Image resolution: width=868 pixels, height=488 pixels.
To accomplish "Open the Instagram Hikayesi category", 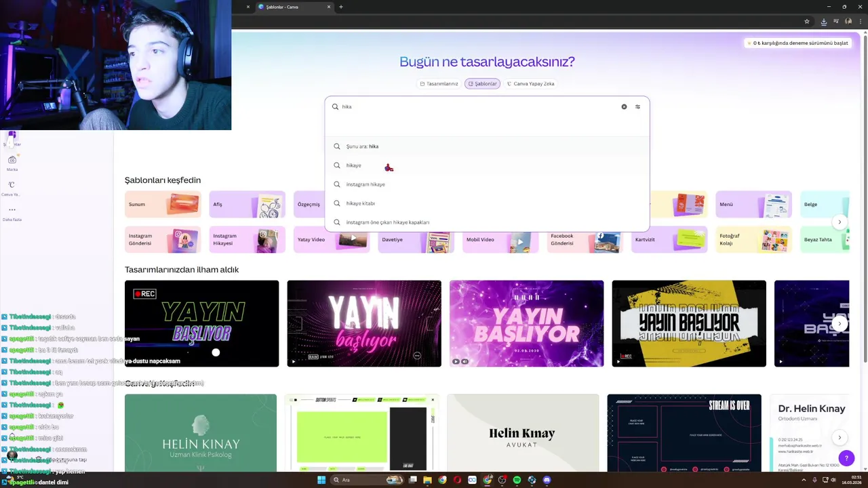I will [247, 239].
